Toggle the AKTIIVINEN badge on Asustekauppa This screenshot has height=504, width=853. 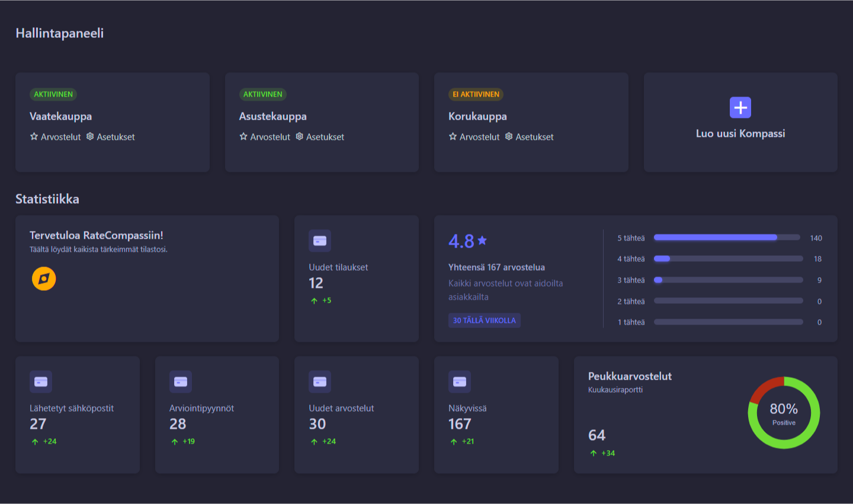[262, 94]
